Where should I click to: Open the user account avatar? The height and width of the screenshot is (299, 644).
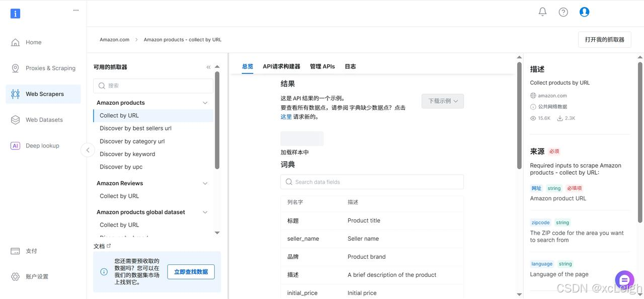point(584,12)
